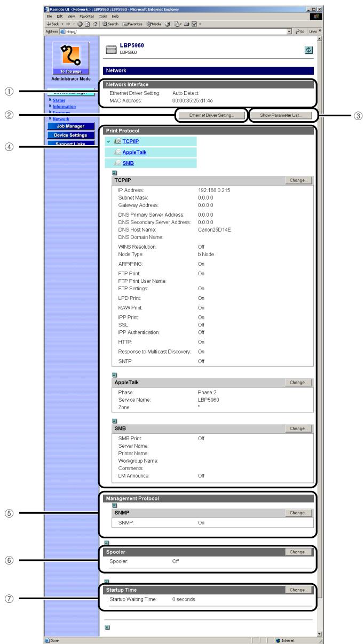
Task: Click the protocol icon next to TCP/IP link
Action: pos(116,141)
